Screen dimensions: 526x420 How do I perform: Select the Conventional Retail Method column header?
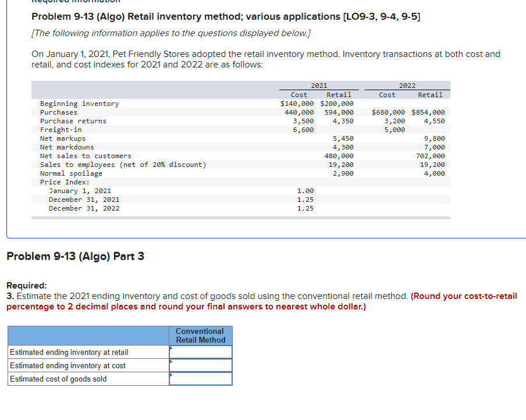(200, 335)
